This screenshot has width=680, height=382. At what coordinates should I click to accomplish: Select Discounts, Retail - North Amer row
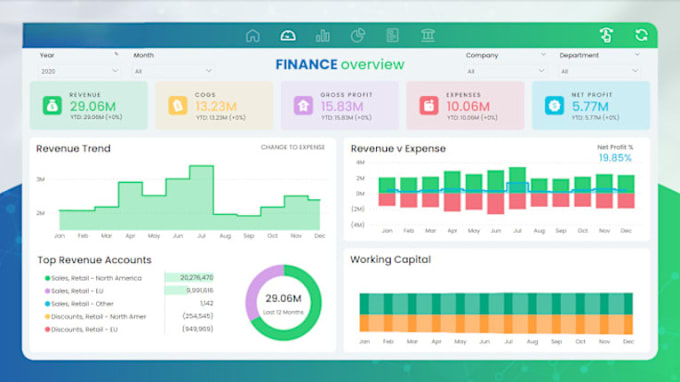click(x=129, y=317)
